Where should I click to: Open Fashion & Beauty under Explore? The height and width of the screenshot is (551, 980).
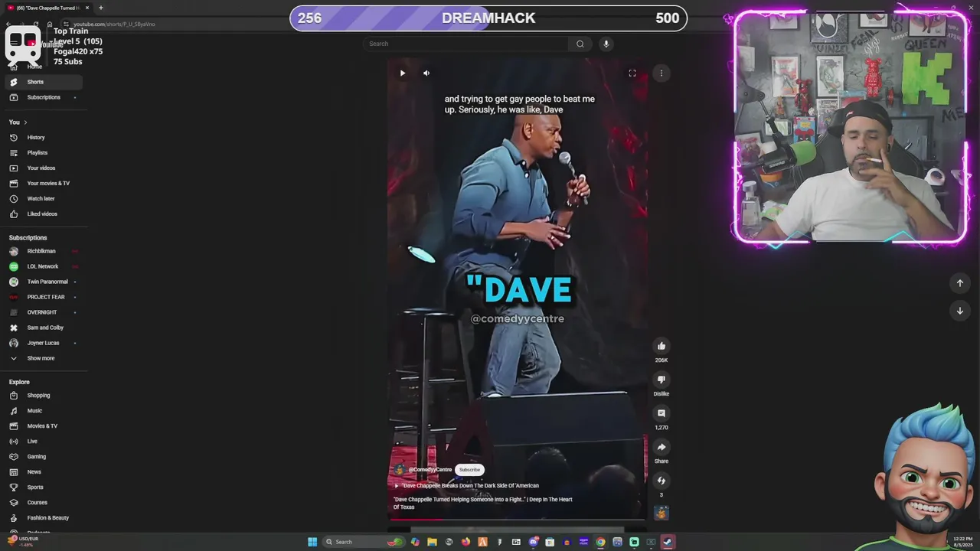[43, 518]
